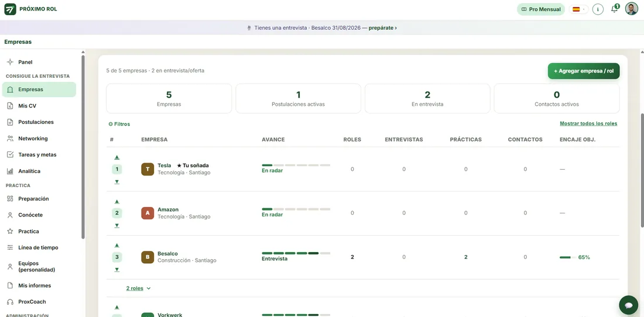Click the 5 Empresas stat card
644x317 pixels.
point(169,98)
